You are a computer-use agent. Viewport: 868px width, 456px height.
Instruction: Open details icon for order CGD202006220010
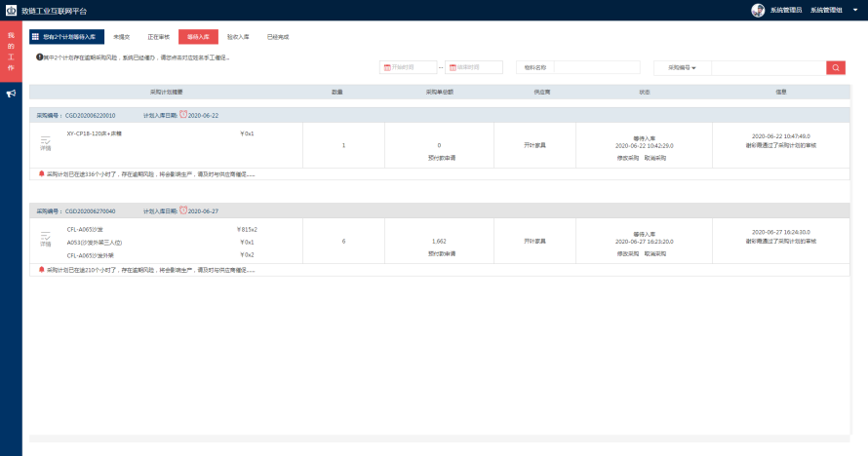46,143
